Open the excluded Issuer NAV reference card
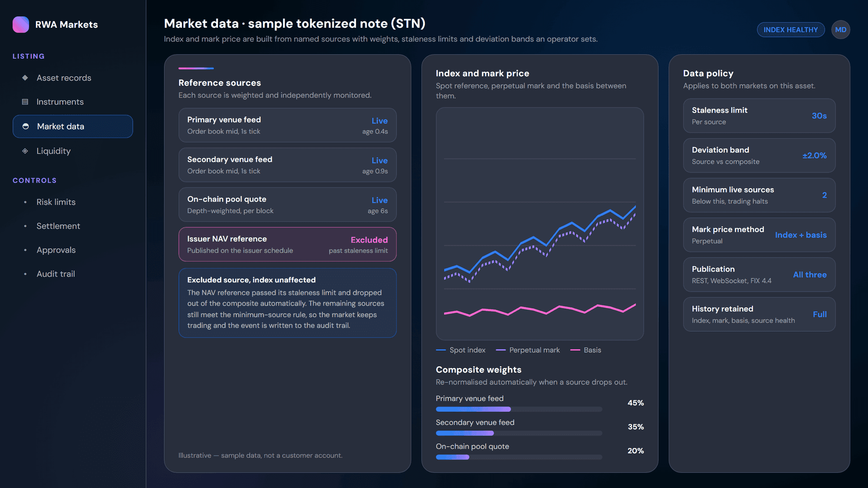 pyautogui.click(x=287, y=244)
